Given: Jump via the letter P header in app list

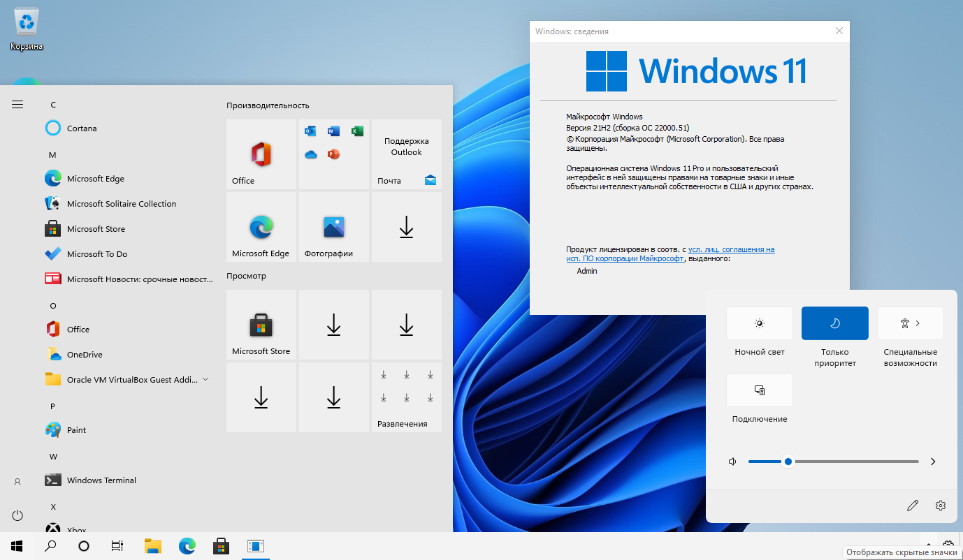Looking at the screenshot, I should (x=52, y=406).
